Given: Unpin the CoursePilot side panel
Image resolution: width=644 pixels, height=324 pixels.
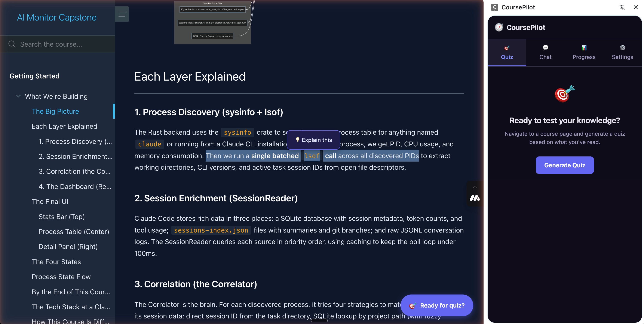Looking at the screenshot, I should (x=622, y=7).
